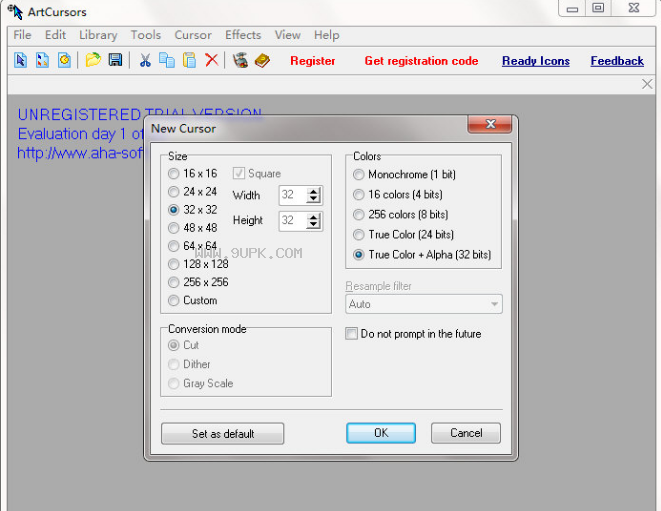Screen dimensions: 661x511
Task: Click the Height spinner arrows
Action: [314, 221]
